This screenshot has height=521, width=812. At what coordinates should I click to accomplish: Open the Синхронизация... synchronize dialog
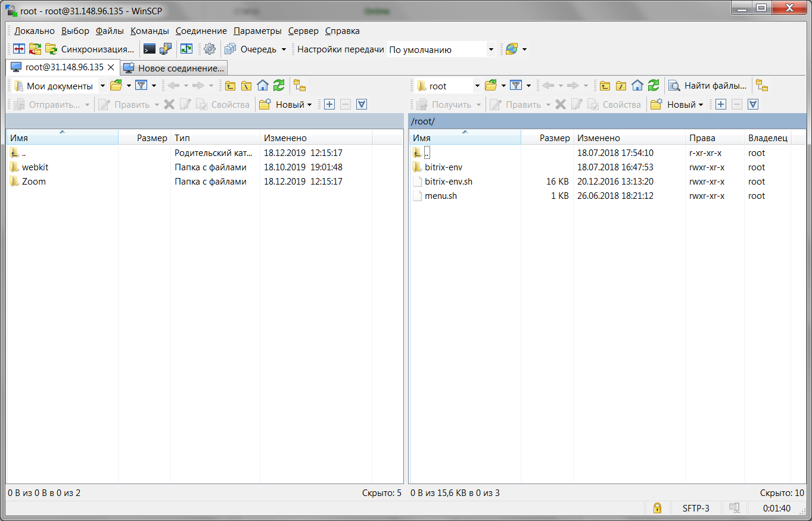[91, 49]
